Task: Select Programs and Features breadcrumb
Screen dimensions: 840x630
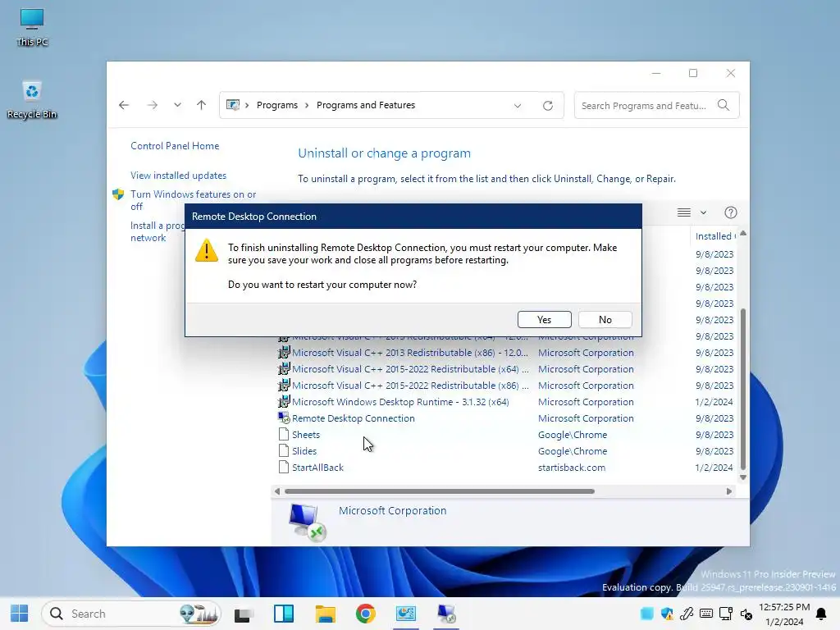Action: tap(366, 105)
